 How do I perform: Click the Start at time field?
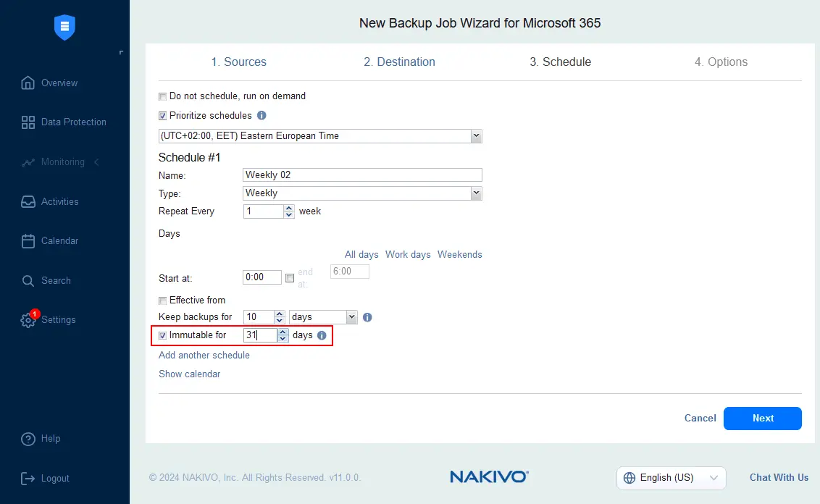(x=262, y=277)
